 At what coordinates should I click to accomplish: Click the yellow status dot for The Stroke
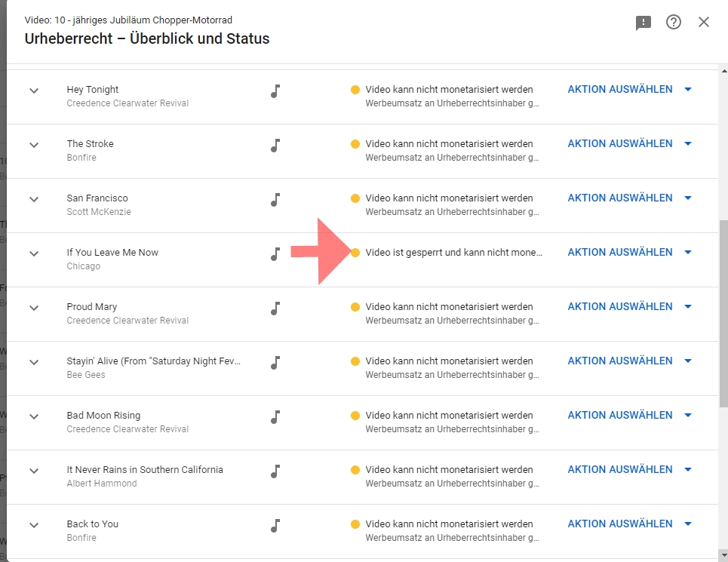(355, 144)
